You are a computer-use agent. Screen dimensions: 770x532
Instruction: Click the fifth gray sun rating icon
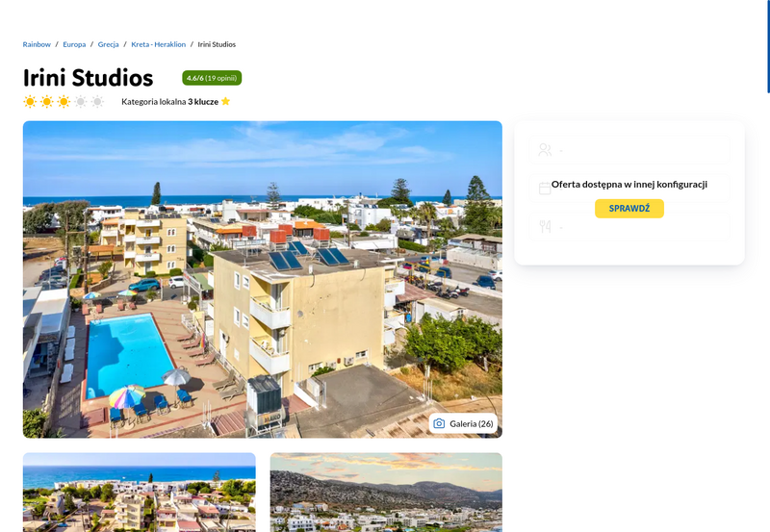(97, 102)
